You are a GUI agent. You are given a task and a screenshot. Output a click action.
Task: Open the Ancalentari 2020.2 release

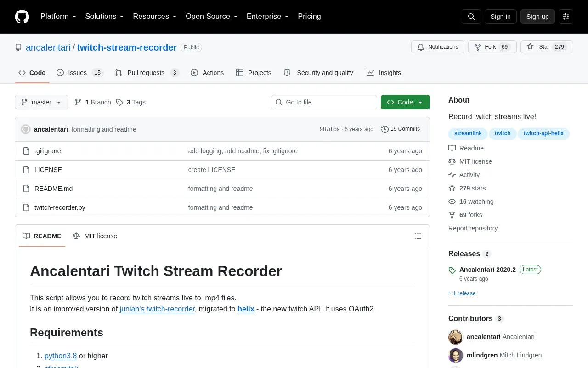[487, 270]
